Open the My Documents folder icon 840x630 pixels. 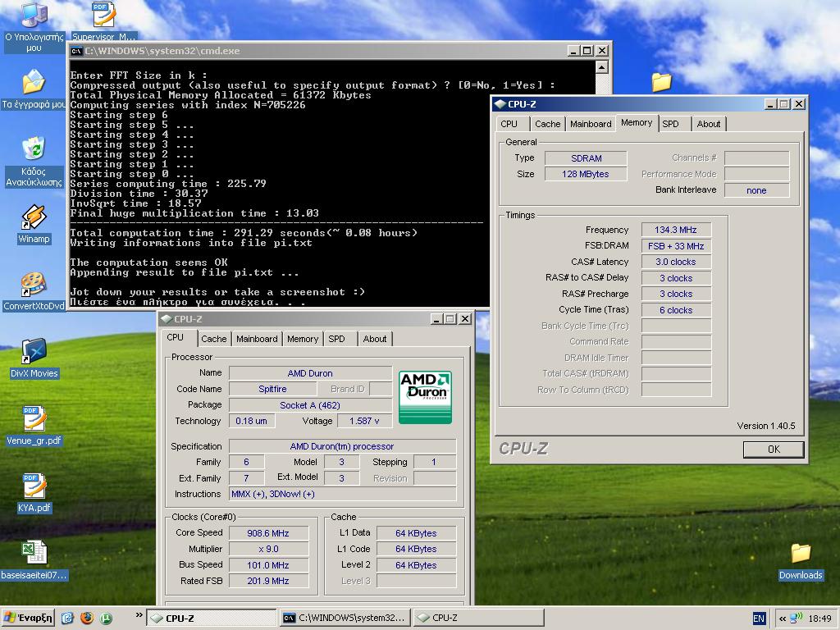tap(34, 81)
